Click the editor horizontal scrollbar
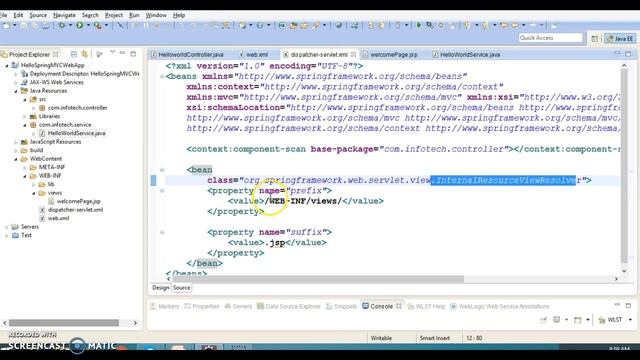640x360 pixels. [x=318, y=279]
